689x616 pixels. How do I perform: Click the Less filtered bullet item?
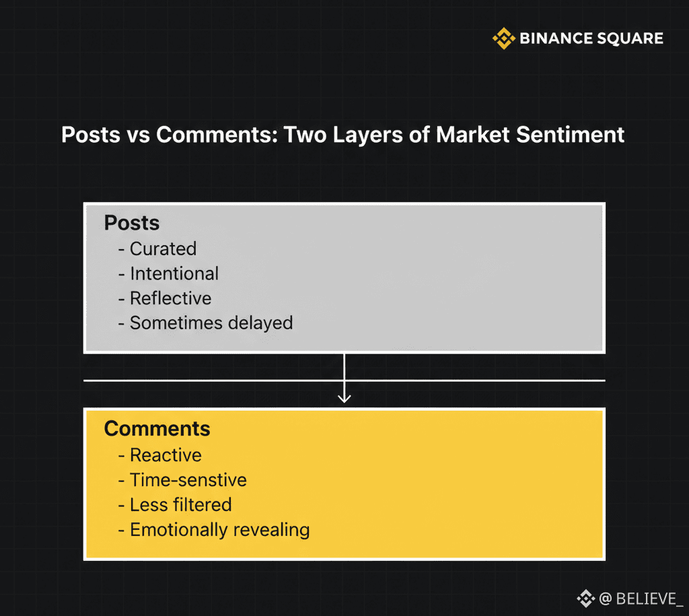click(180, 505)
